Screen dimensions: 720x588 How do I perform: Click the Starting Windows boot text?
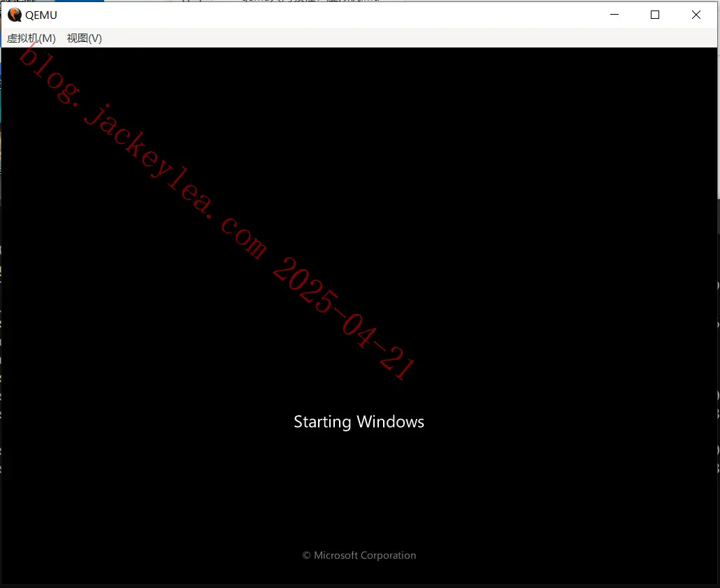(359, 422)
